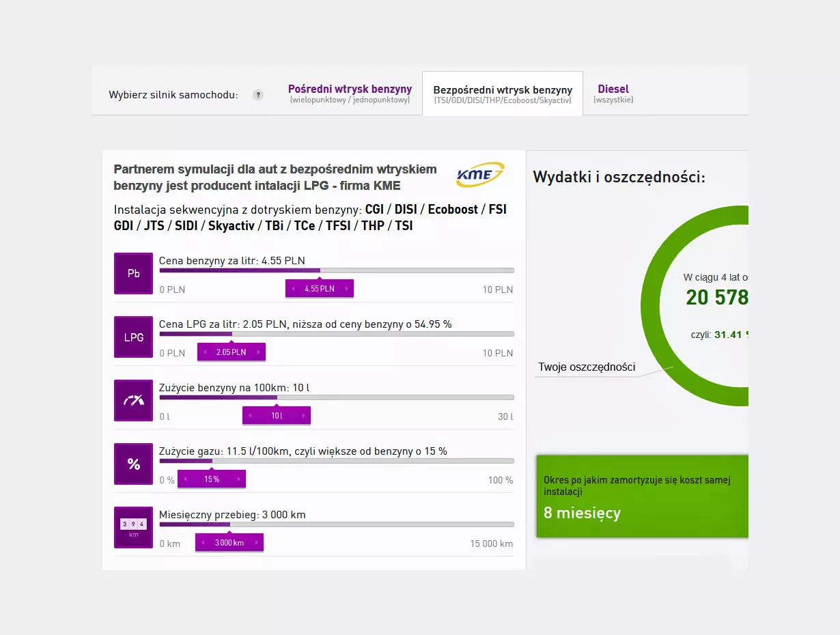
Task: Increase monthly mileage with right arrow
Action: (x=256, y=543)
